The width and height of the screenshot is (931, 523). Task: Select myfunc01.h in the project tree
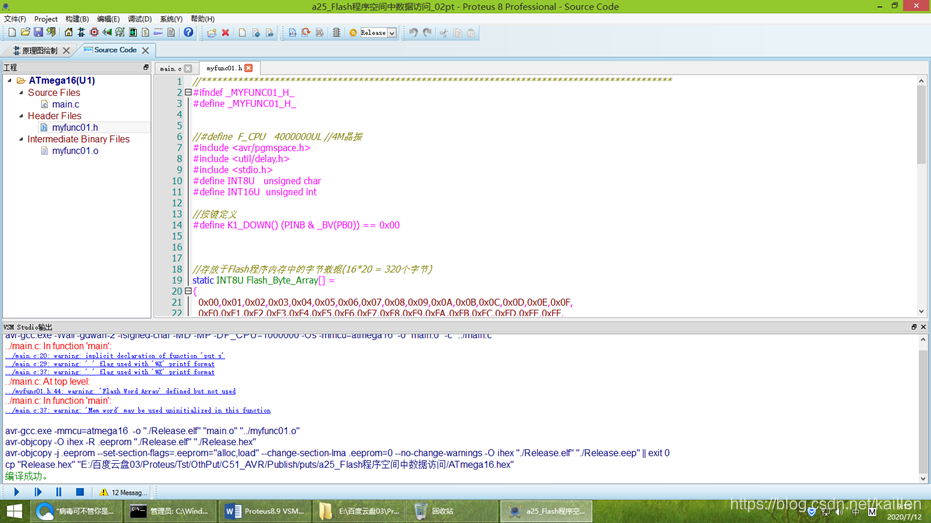[x=75, y=128]
